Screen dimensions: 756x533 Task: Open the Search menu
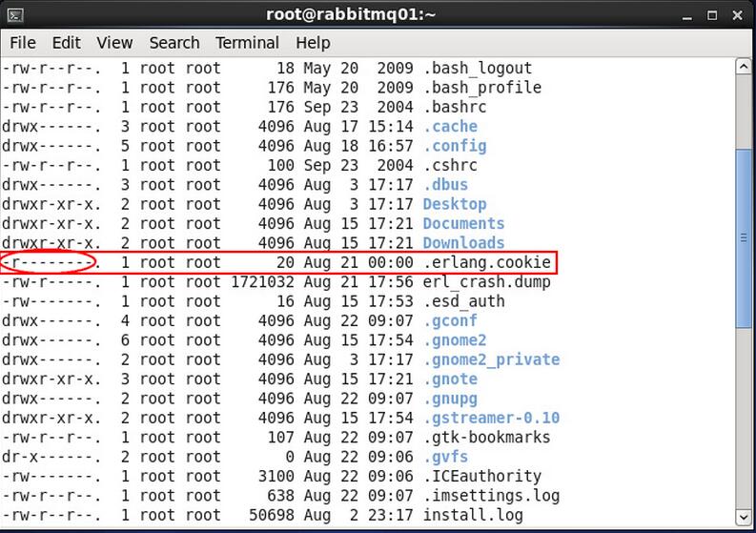(x=174, y=43)
